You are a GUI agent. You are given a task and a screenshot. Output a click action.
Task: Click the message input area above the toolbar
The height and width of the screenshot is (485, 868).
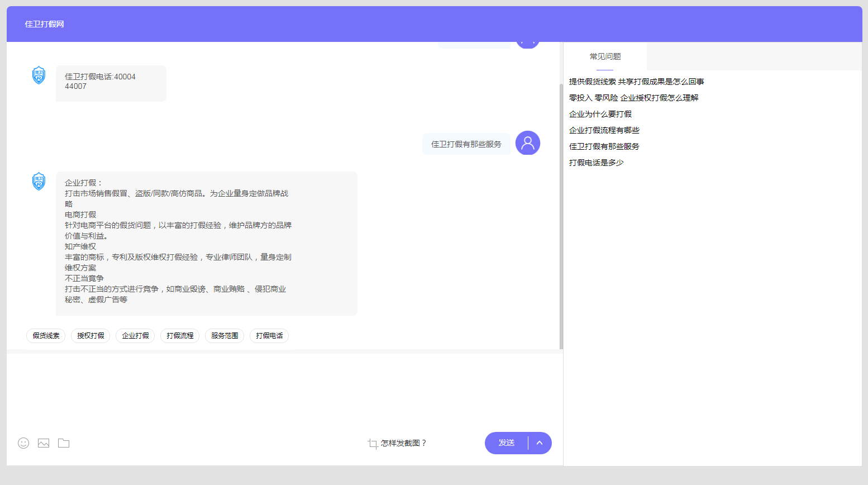click(x=279, y=391)
